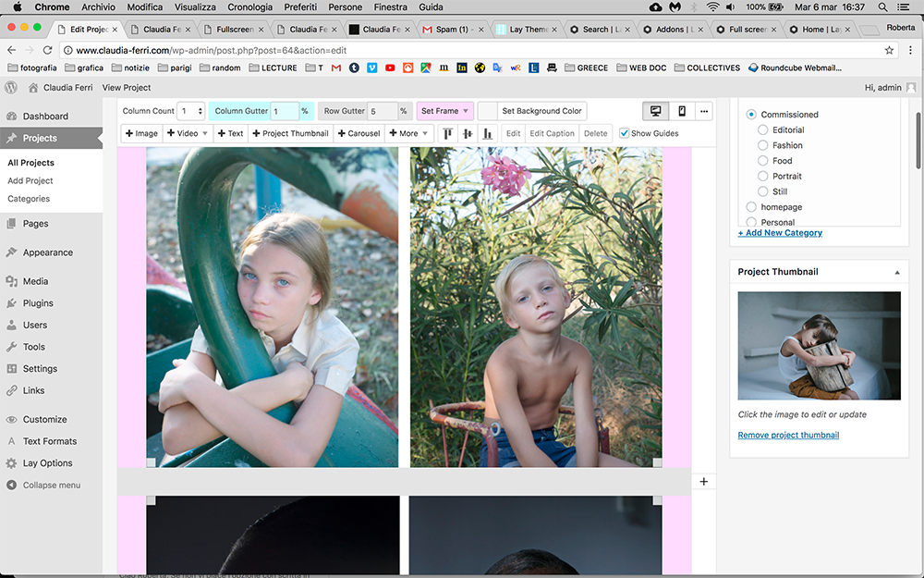Toggle the Show Guides checkbox
The height and width of the screenshot is (578, 924).
[x=625, y=133]
